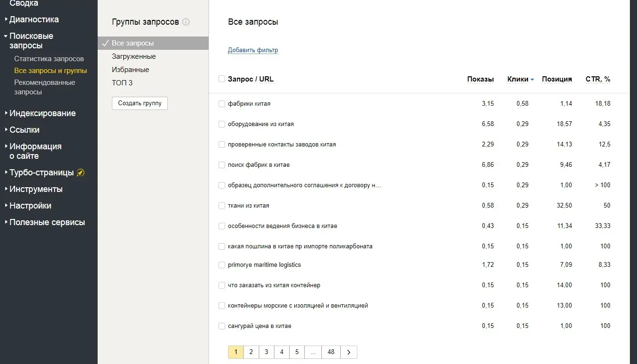Click the info icon beside Группы запросов

point(186,22)
